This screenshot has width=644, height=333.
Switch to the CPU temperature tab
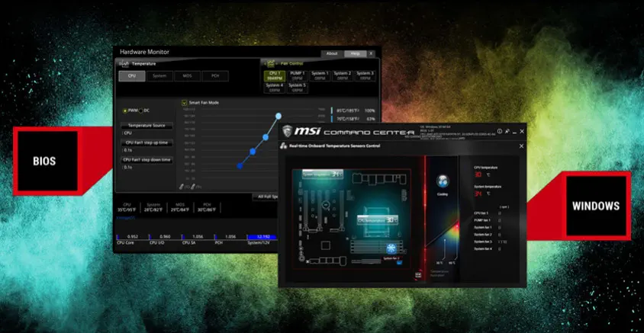click(x=132, y=76)
